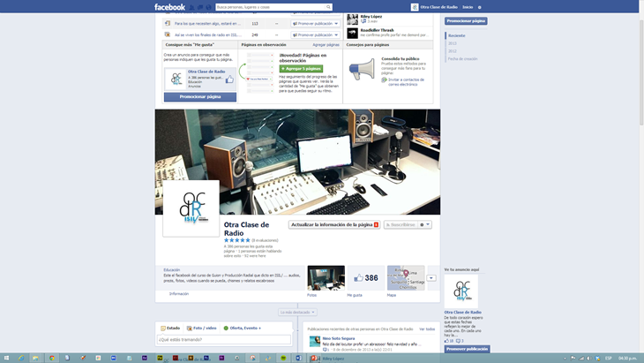Click the post icon beside 'Así se viven los finales'

point(167,34)
